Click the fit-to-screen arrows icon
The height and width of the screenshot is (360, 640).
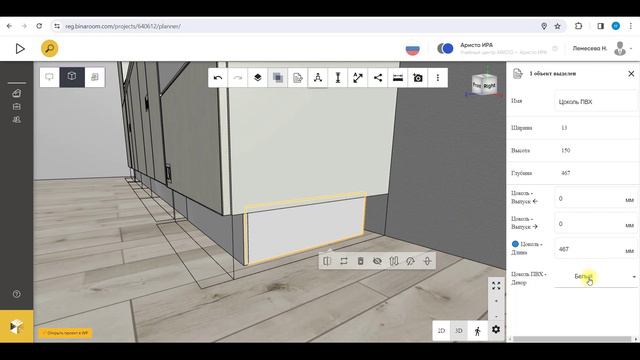pos(496,286)
